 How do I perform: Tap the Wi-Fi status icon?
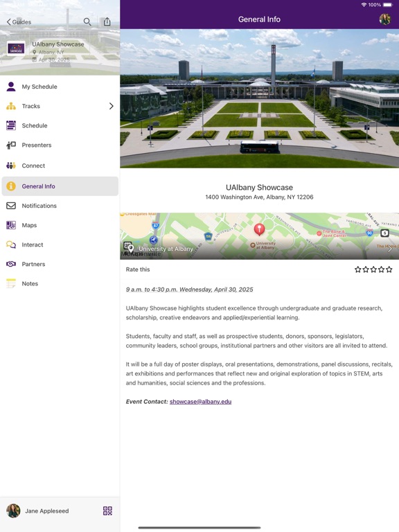[x=364, y=5]
